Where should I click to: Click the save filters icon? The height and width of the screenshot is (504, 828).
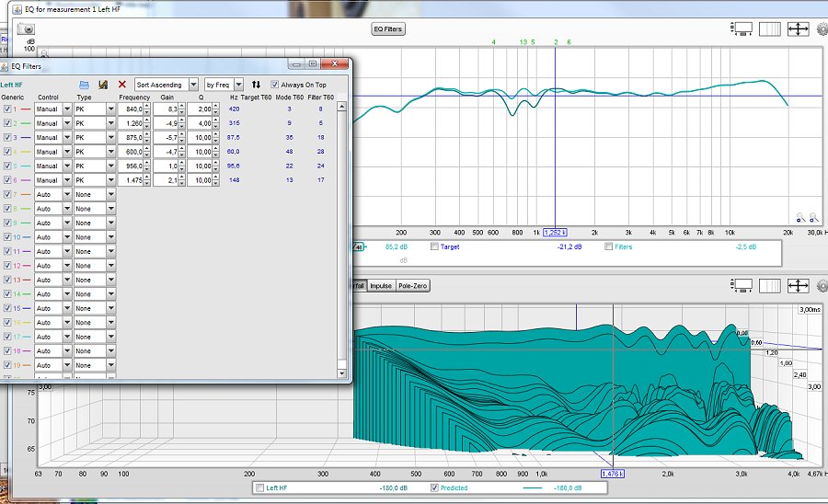(103, 85)
